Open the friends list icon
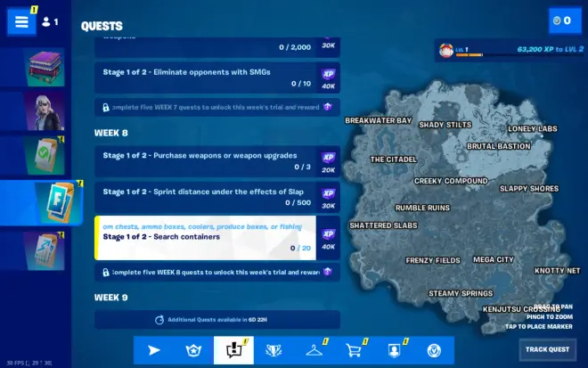Screen dimensions: 588x368 (50, 21)
